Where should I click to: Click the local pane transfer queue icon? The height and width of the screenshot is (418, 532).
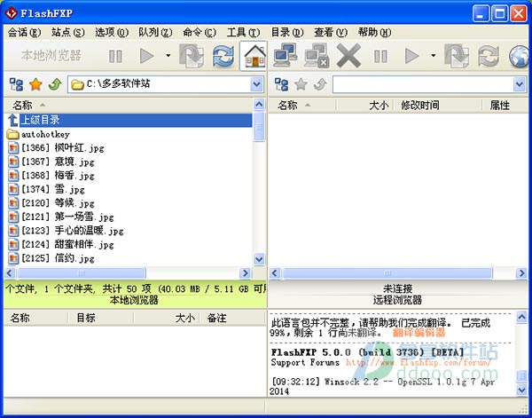[192, 56]
